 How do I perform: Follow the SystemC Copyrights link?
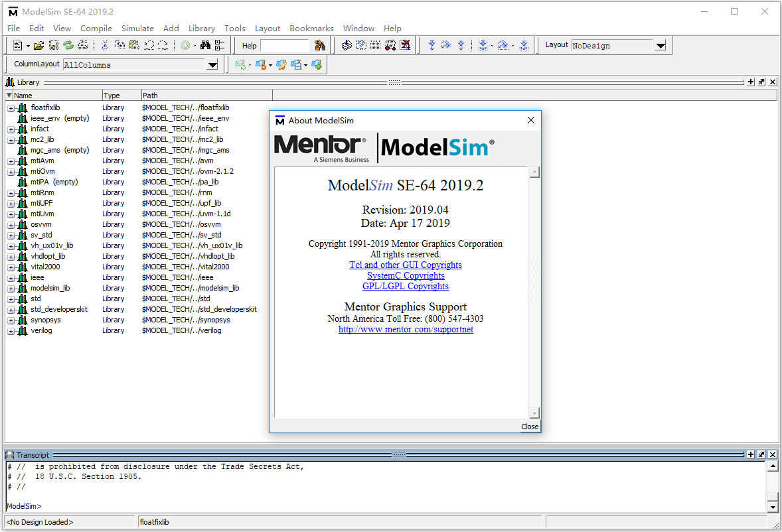(405, 275)
